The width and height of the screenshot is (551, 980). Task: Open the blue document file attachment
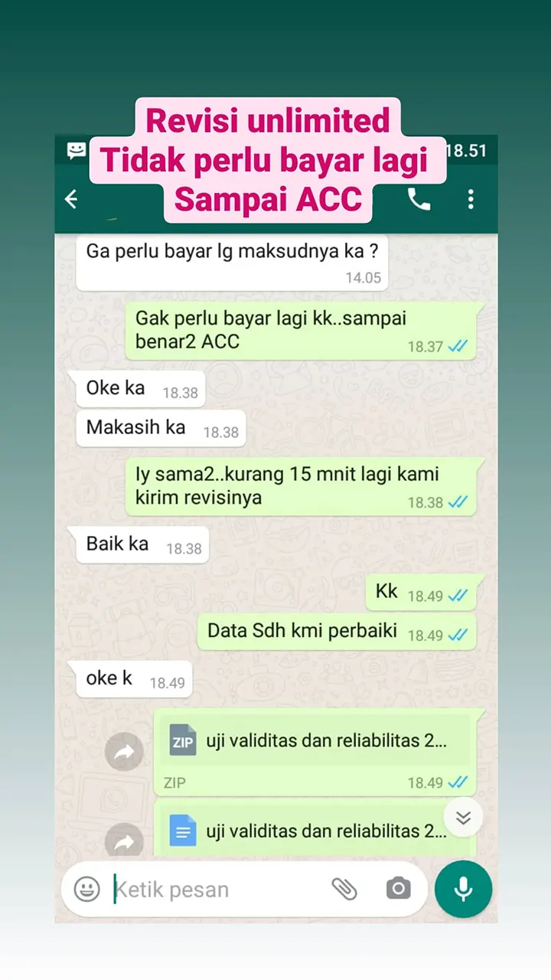click(315, 831)
